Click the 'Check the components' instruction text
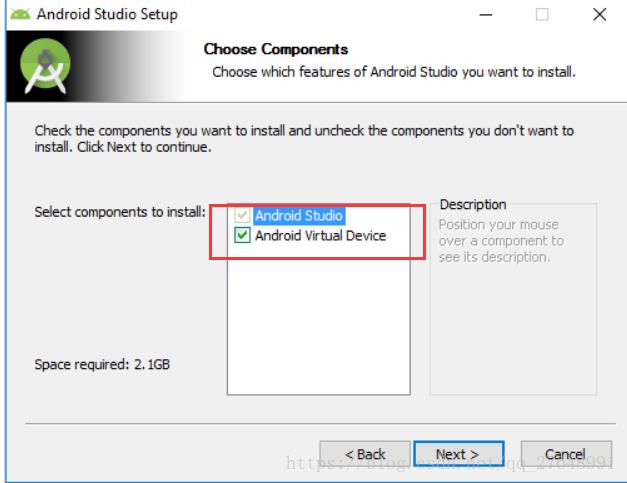The height and width of the screenshot is (483, 627). coord(304,139)
